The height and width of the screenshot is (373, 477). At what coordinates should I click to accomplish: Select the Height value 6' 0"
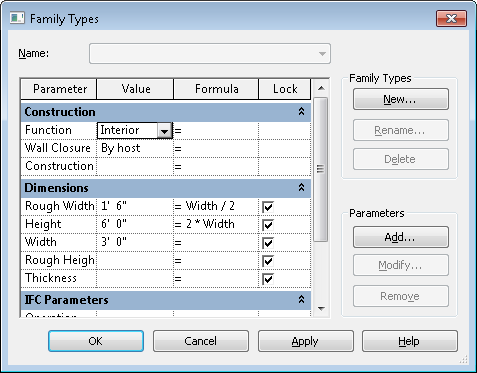[135, 224]
